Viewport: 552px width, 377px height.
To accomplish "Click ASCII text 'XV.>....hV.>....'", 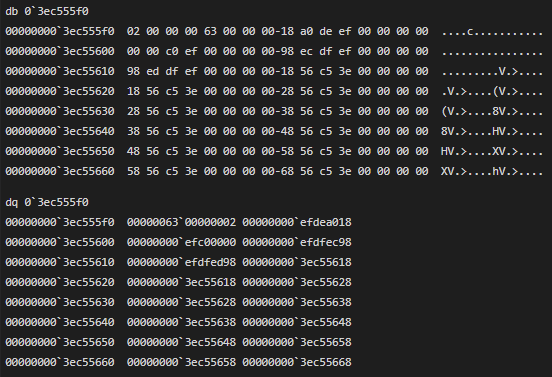I will 492,171.
